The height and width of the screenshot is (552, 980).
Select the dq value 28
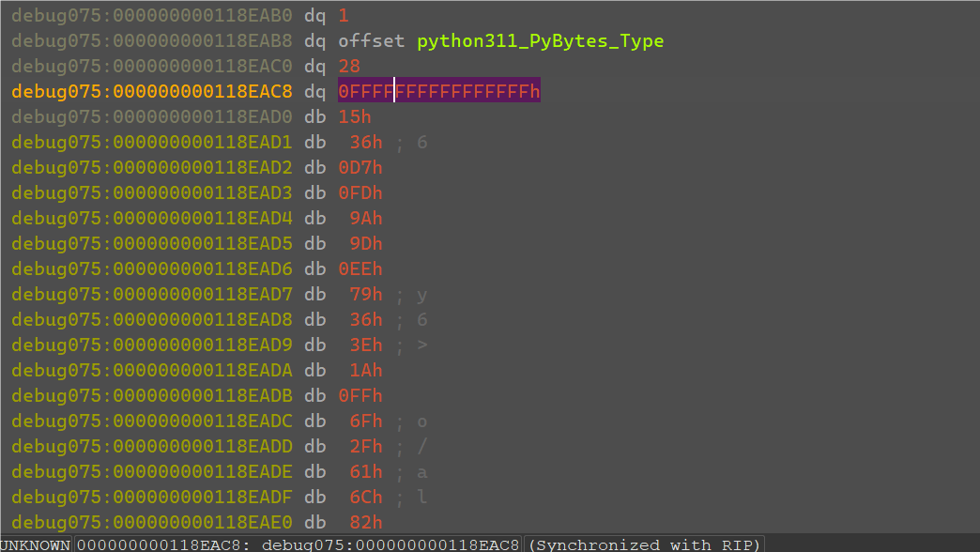pos(349,67)
